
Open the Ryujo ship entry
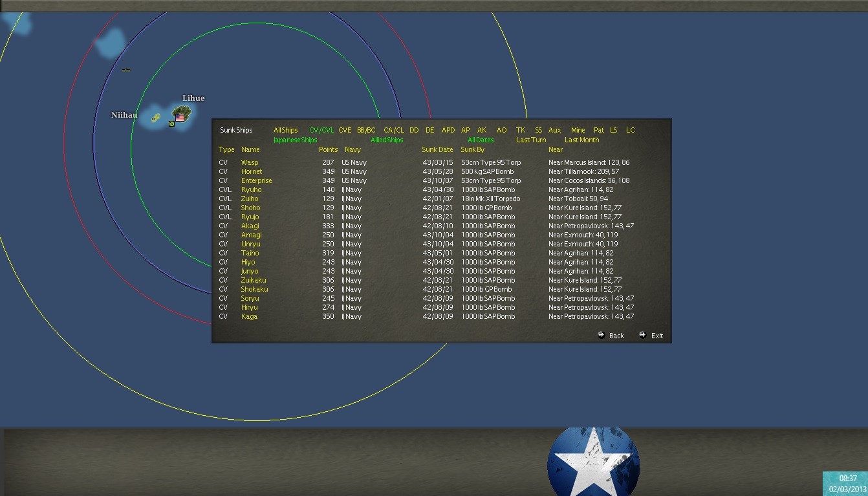point(250,217)
